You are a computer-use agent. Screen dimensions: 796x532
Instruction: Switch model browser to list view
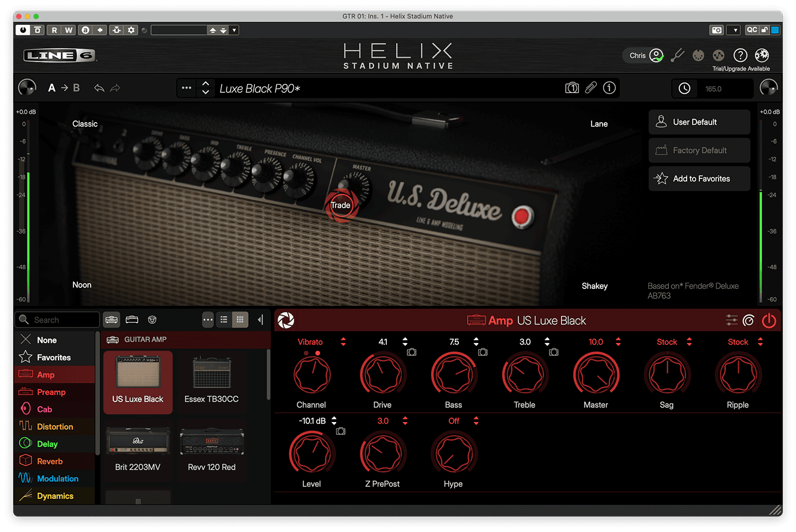click(224, 319)
